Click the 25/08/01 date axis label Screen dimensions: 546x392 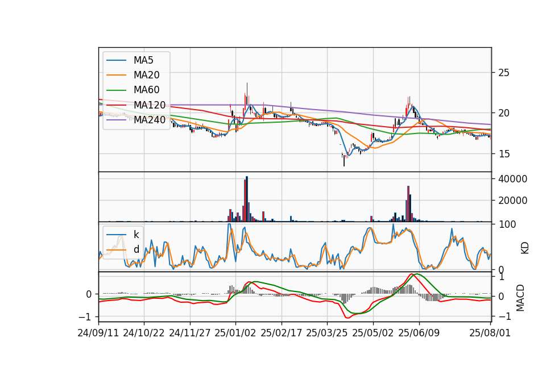pyautogui.click(x=490, y=333)
